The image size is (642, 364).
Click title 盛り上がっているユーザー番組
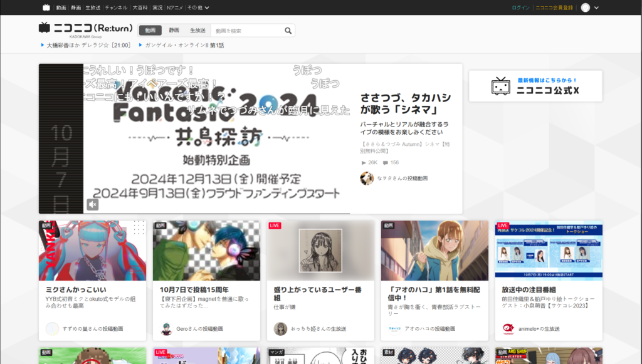coord(318,294)
